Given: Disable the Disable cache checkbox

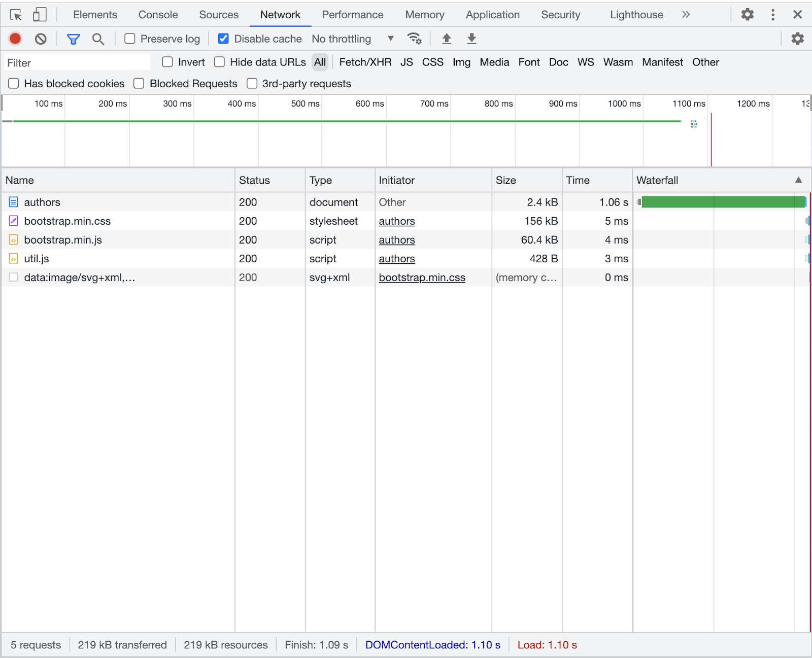Looking at the screenshot, I should (x=223, y=38).
